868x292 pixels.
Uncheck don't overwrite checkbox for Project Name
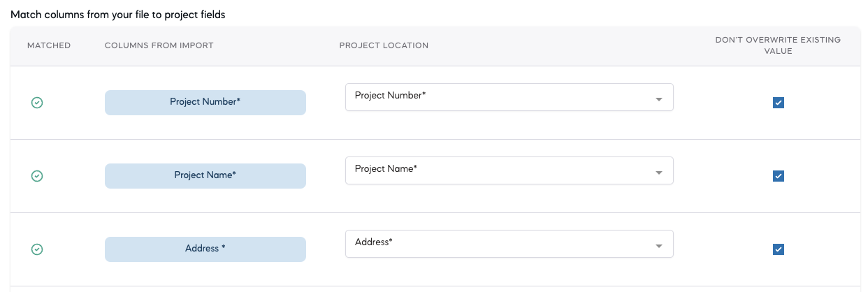click(778, 176)
